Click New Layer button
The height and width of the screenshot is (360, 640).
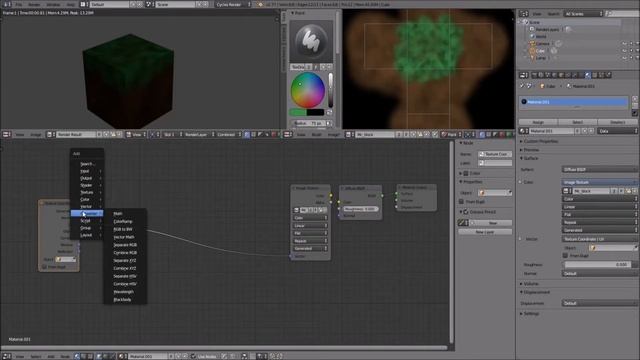[485, 232]
